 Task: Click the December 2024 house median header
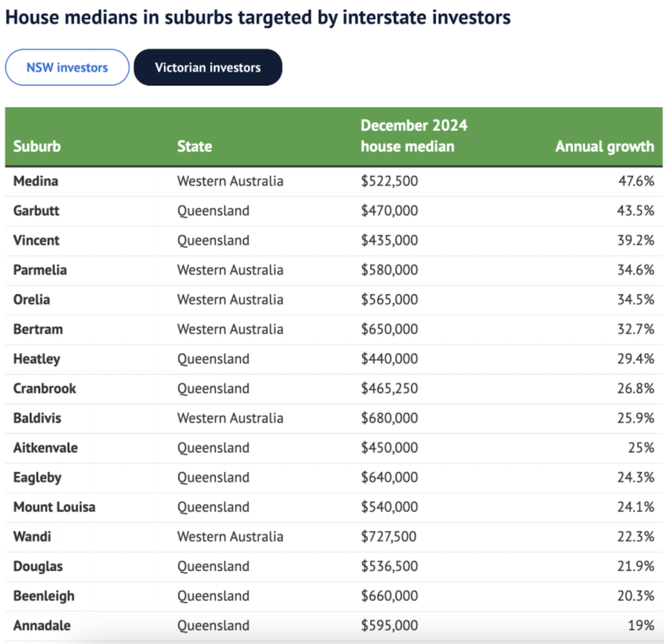coord(414,136)
